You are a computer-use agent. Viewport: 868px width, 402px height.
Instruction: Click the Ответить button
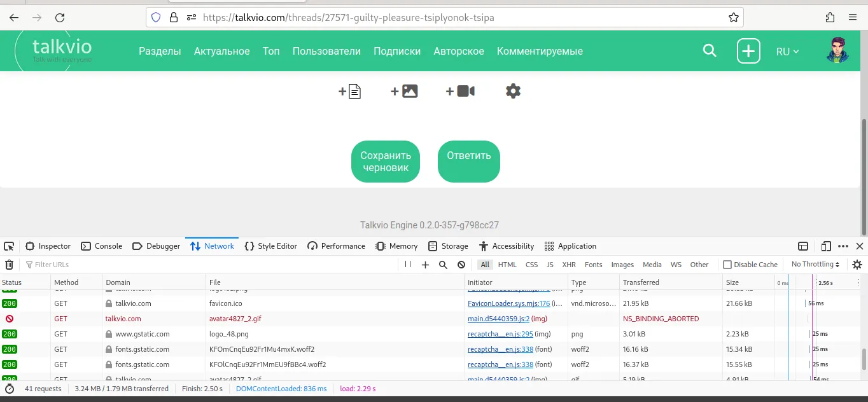click(469, 162)
